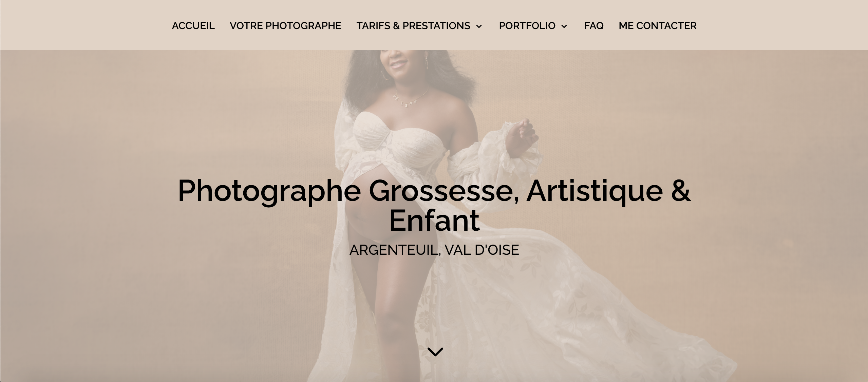Click the hoop earring in the photo
The image size is (868, 382).
tap(385, 75)
